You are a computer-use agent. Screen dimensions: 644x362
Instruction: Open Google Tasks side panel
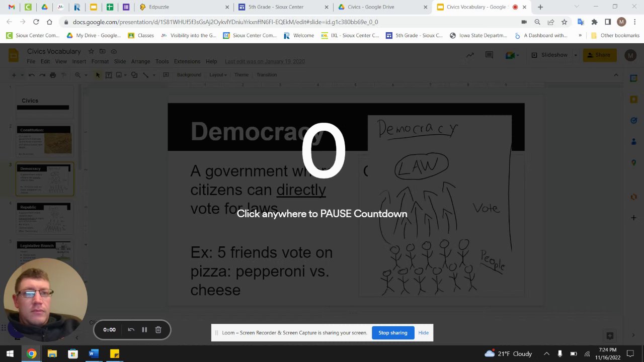(634, 121)
